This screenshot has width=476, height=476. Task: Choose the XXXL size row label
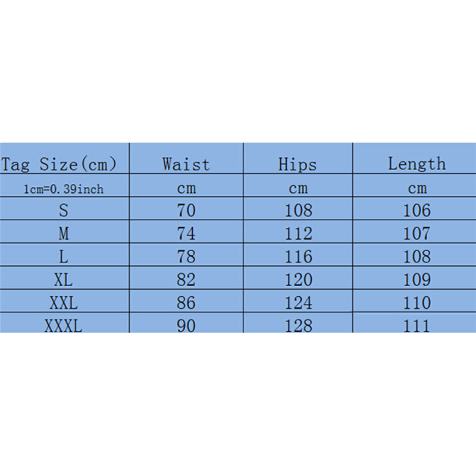point(64,325)
